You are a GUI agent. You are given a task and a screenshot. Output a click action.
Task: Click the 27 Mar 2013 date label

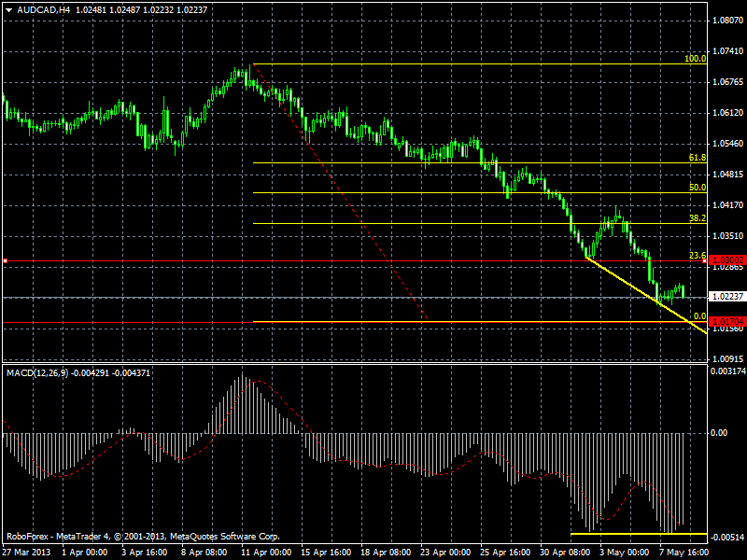(x=27, y=553)
